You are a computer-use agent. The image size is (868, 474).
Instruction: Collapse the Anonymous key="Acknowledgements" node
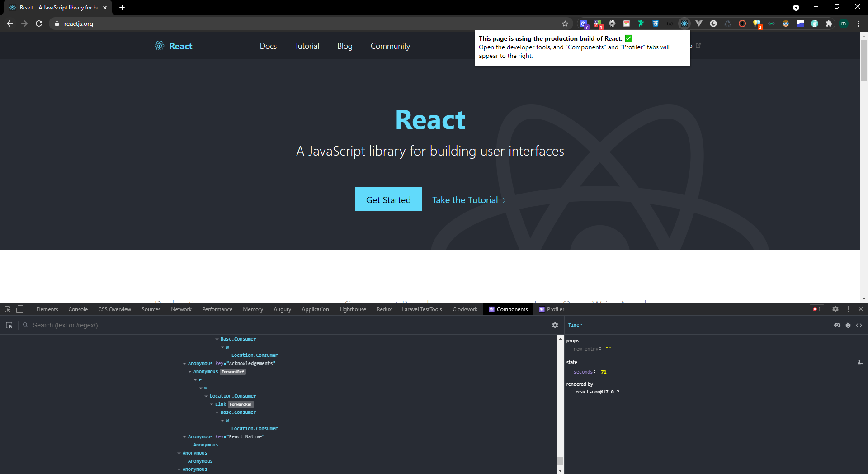(x=184, y=364)
